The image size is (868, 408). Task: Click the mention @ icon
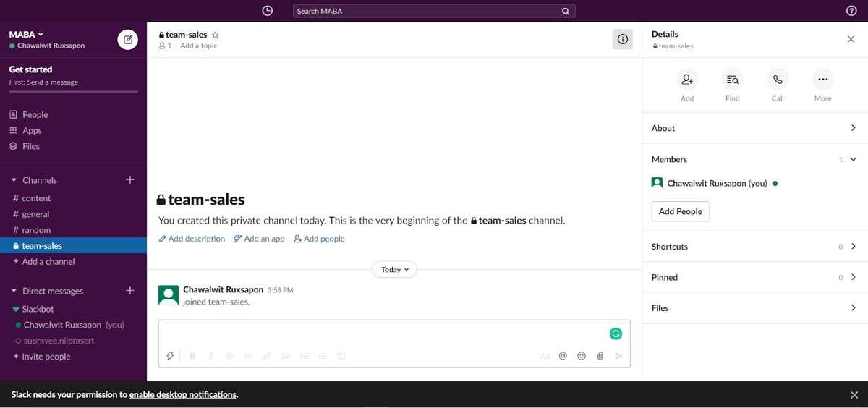563,356
